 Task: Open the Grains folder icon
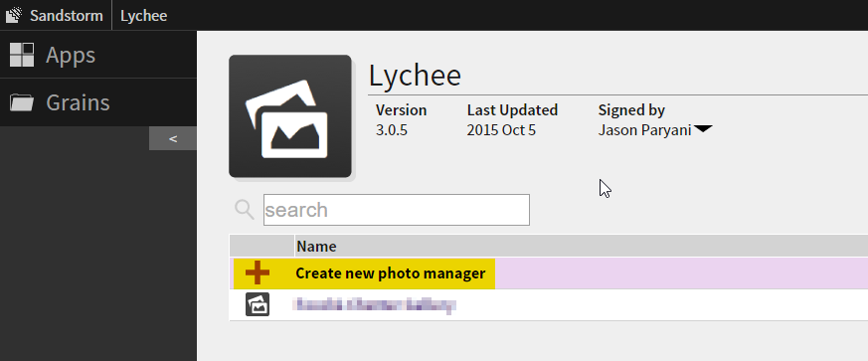click(22, 102)
